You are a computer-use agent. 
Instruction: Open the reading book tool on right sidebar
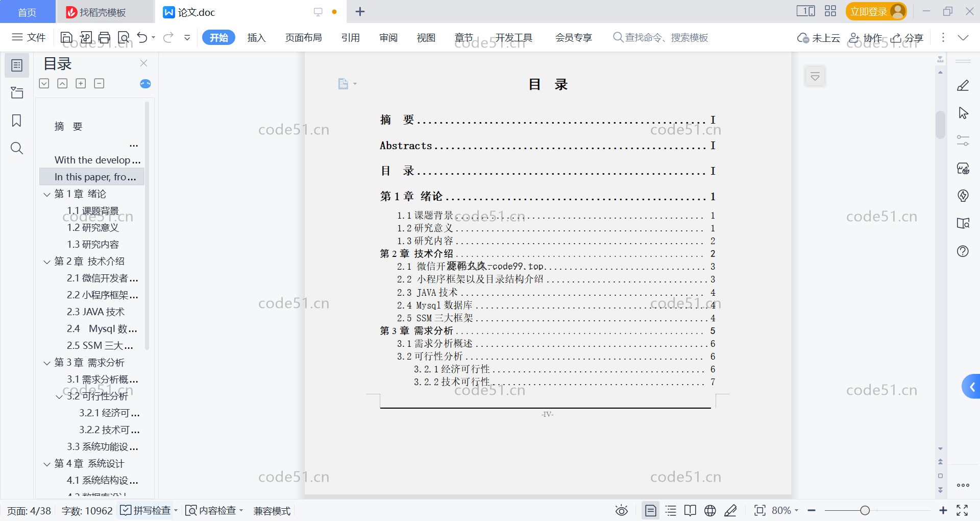pyautogui.click(x=963, y=223)
